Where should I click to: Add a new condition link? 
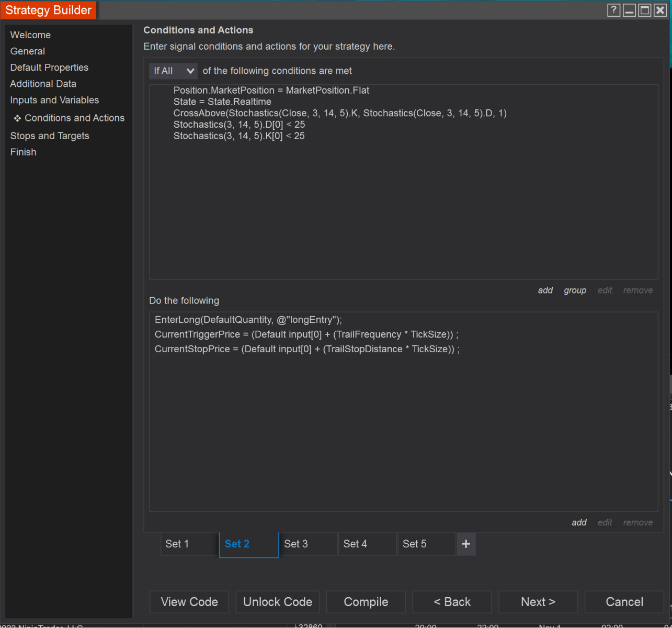pos(545,290)
